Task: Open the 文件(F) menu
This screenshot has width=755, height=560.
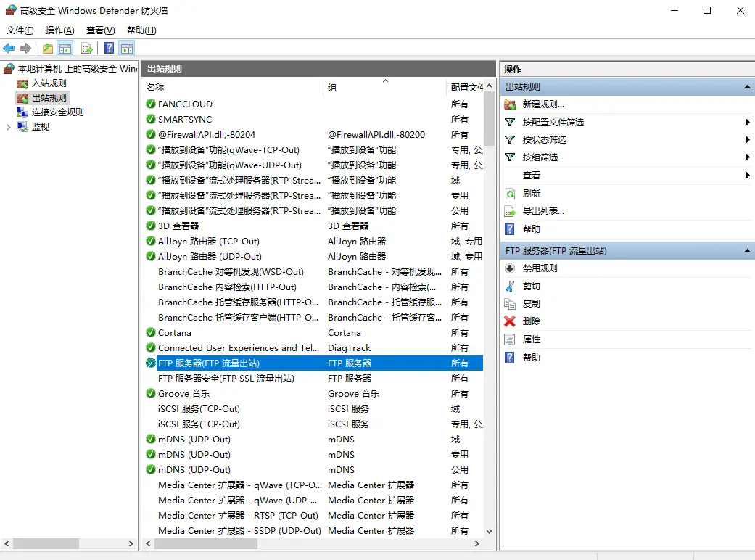Action: click(x=20, y=30)
